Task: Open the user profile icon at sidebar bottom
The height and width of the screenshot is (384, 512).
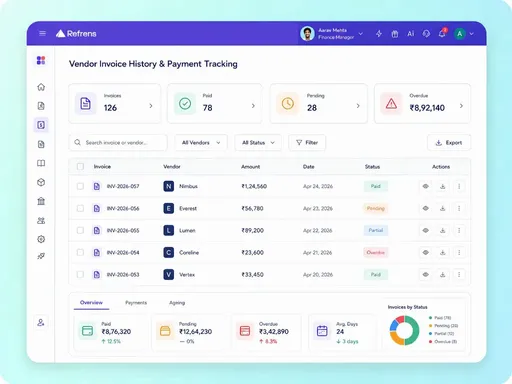Action: tap(41, 323)
